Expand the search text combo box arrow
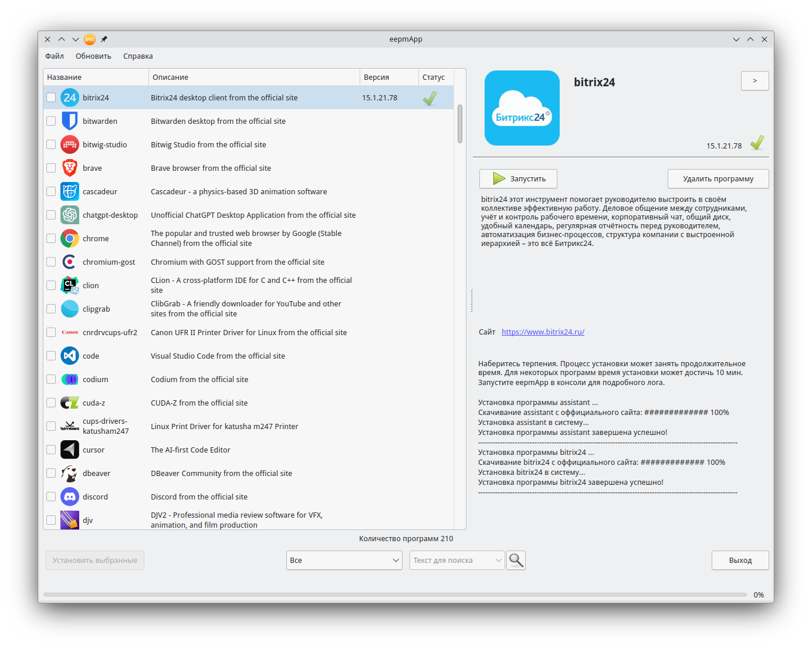The width and height of the screenshot is (812, 648). point(498,560)
